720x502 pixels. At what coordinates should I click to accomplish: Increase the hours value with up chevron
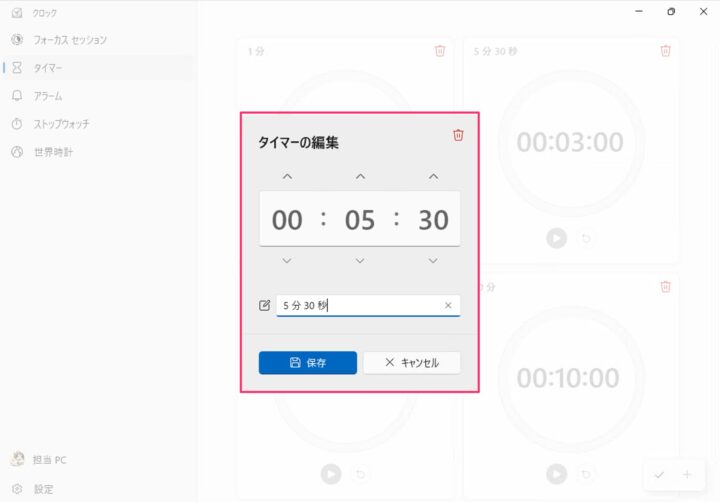(x=287, y=177)
